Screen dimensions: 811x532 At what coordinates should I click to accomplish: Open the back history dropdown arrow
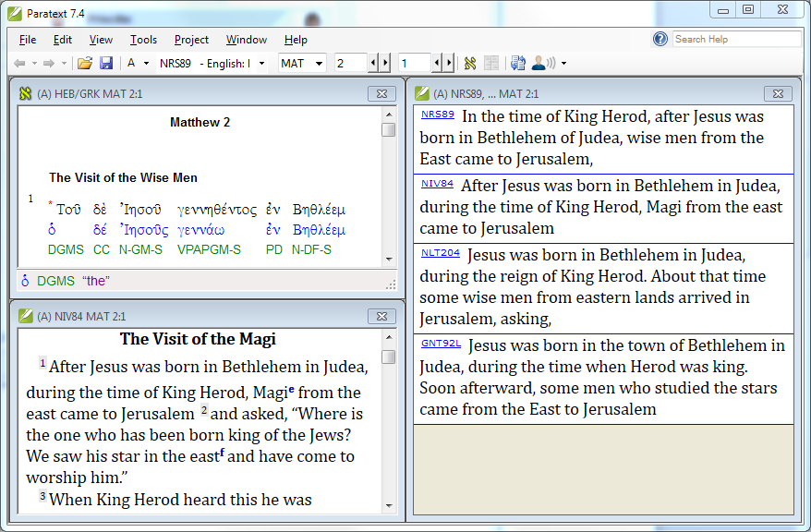pos(35,64)
